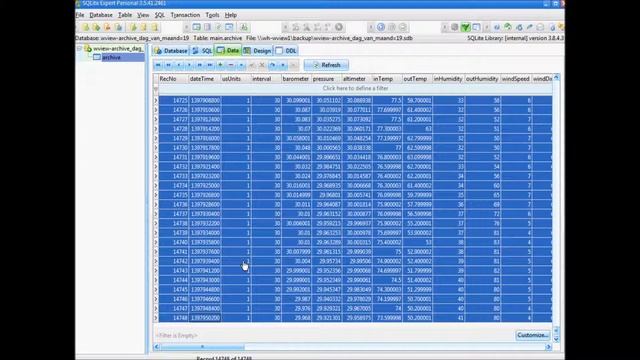Switch to the DDL tab
This screenshot has width=640, height=360.
(286, 51)
